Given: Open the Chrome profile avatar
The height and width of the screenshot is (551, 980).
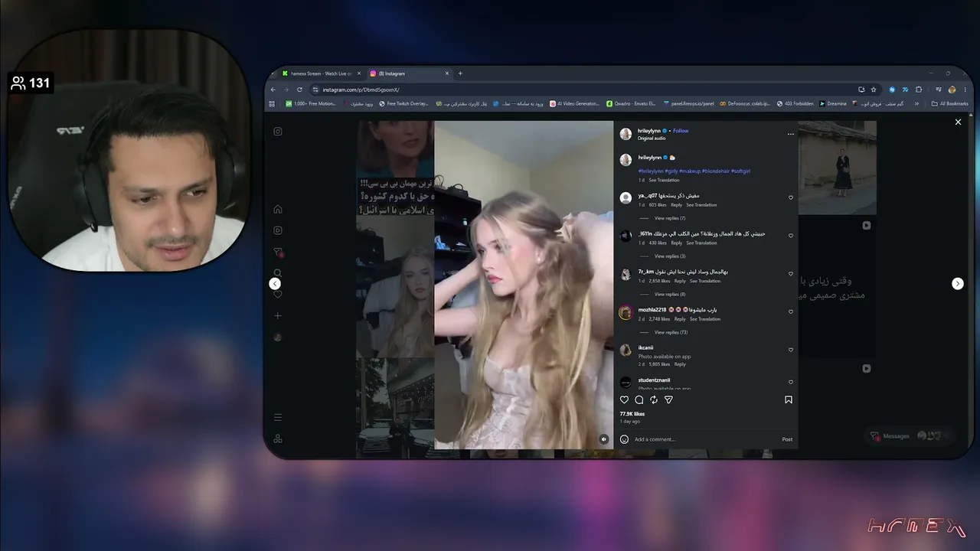Looking at the screenshot, I should [x=952, y=90].
